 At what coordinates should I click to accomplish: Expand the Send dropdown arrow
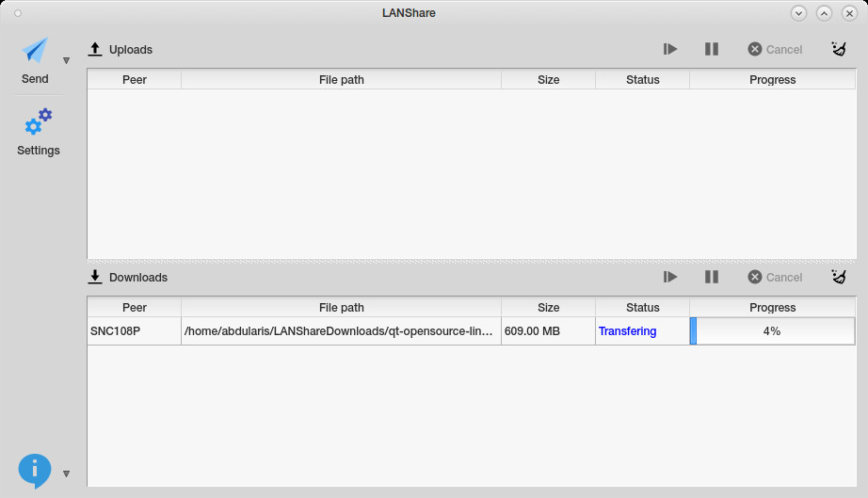(x=67, y=61)
